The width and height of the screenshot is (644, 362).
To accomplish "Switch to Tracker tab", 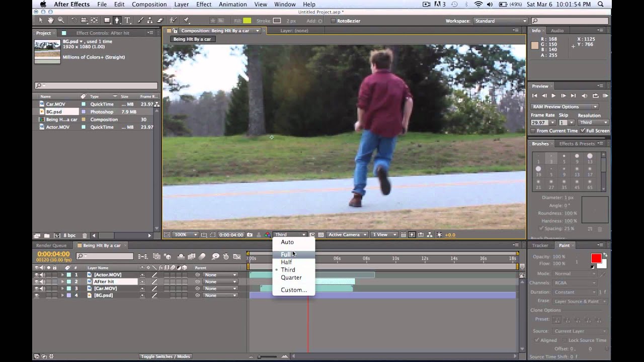I will click(x=540, y=245).
